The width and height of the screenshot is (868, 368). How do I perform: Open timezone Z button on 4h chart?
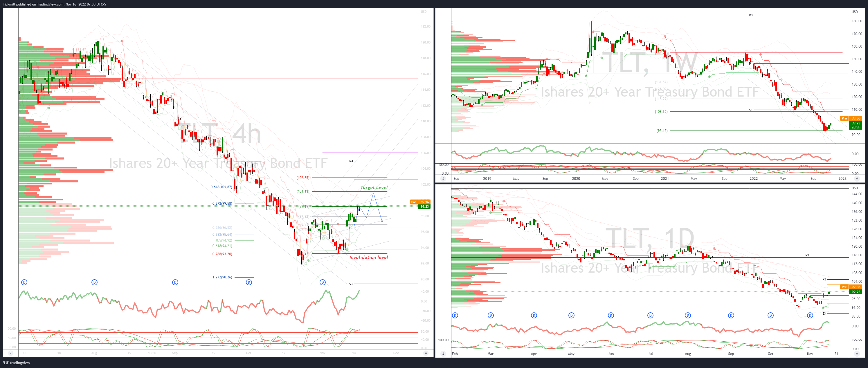(x=11, y=353)
